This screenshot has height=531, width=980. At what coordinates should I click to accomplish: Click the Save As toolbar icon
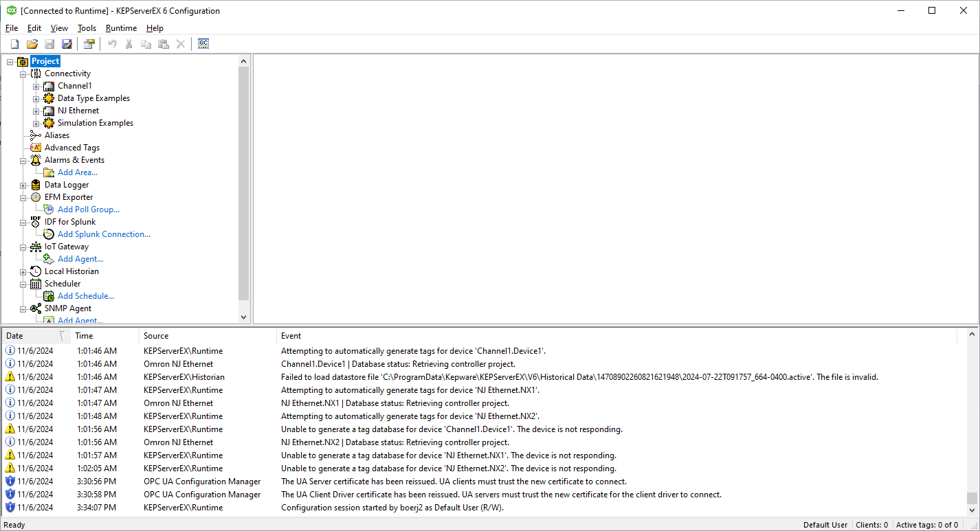pos(67,44)
